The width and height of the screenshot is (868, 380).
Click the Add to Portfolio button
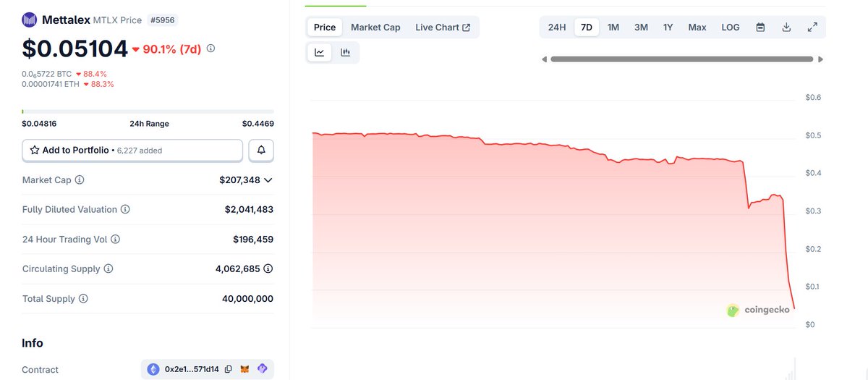(x=132, y=151)
